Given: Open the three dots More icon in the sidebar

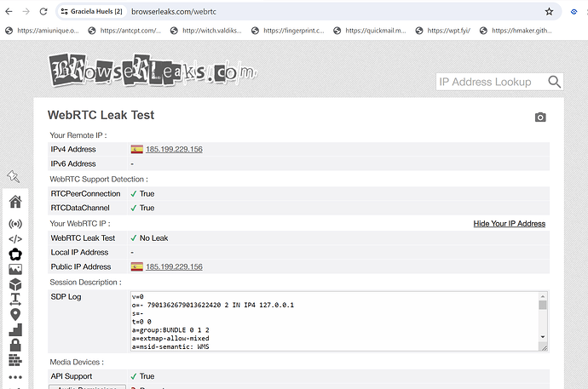Looking at the screenshot, I should [x=15, y=377].
